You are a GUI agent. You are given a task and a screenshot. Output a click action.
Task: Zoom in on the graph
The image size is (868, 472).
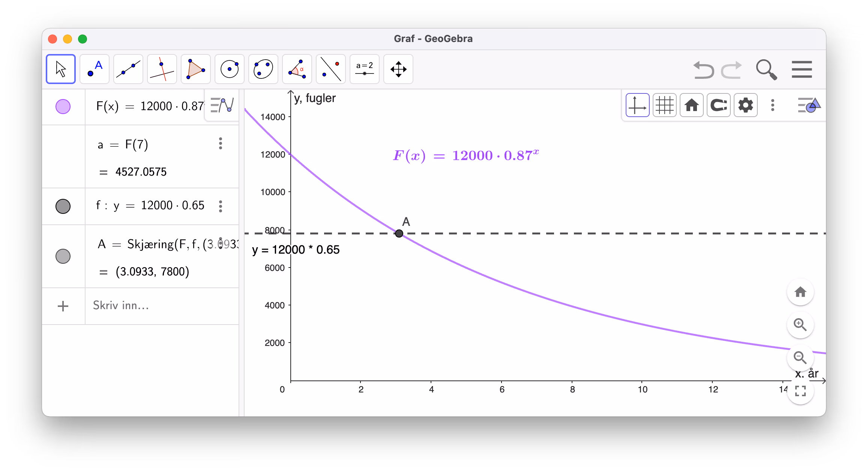[800, 325]
